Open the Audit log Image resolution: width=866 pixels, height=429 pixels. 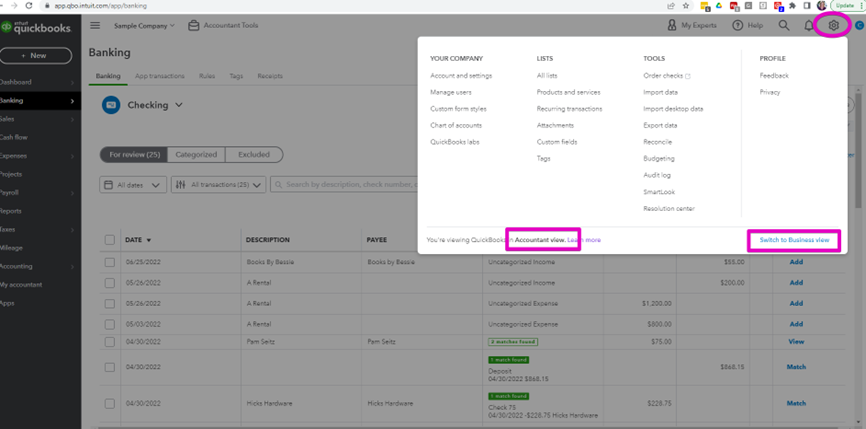657,175
